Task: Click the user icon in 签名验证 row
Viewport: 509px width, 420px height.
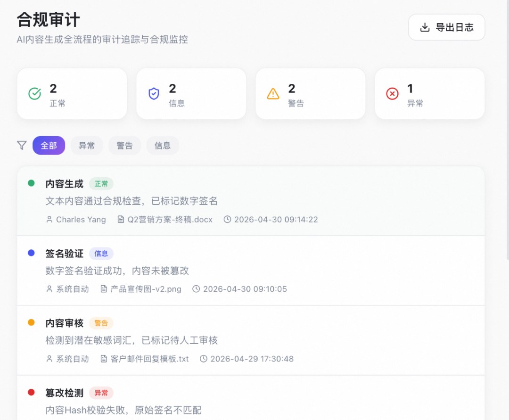Action: click(49, 289)
